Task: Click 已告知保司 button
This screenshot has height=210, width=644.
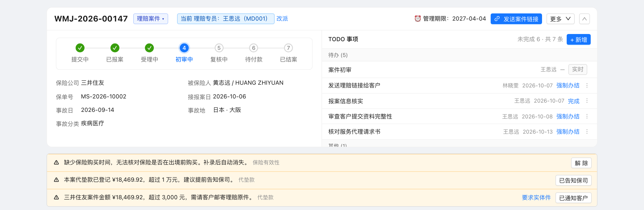Action: coord(573,180)
